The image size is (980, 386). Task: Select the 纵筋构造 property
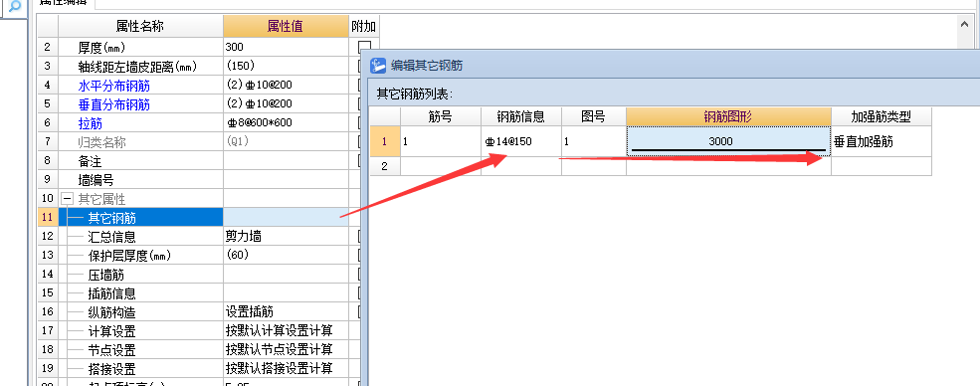pos(140,312)
